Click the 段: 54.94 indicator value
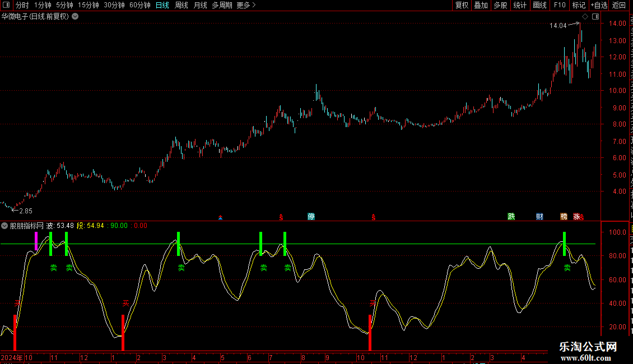The image size is (633, 364). pyautogui.click(x=90, y=226)
